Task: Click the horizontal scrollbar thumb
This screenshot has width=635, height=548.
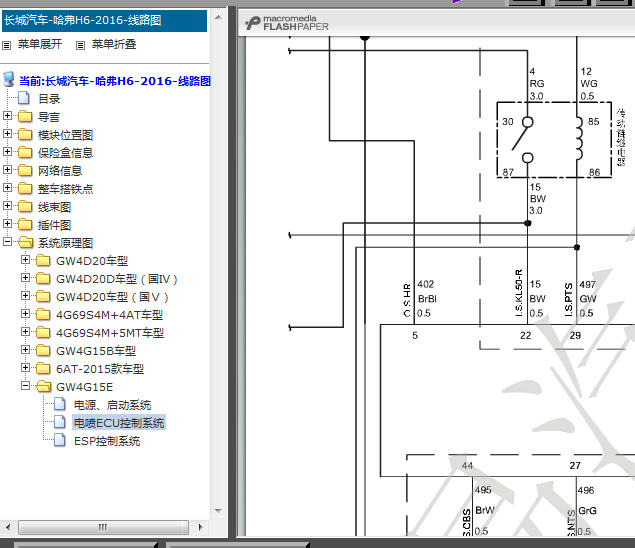Action: coord(103,527)
